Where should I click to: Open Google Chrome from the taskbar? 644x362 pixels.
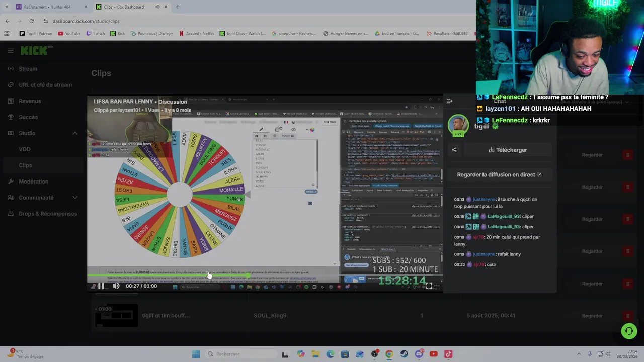coord(389,354)
